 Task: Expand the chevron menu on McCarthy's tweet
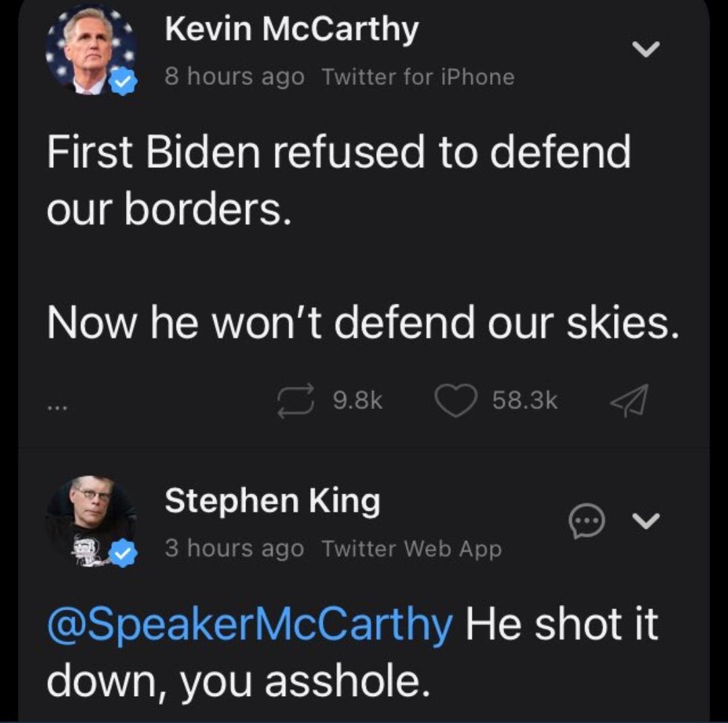646,49
